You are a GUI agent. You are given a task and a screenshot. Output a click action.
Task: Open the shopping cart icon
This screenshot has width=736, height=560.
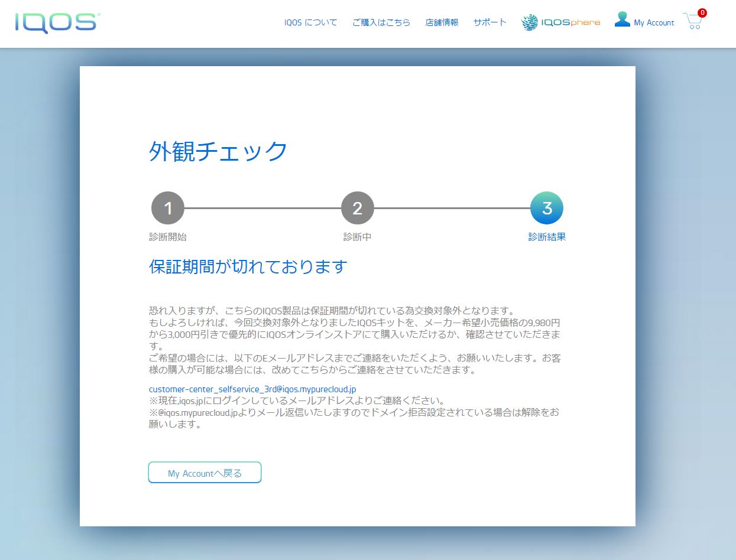tap(693, 21)
